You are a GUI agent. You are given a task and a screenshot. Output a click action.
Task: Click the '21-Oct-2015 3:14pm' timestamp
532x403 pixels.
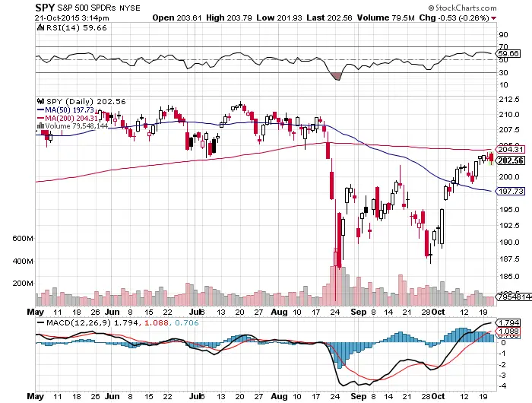(72, 18)
